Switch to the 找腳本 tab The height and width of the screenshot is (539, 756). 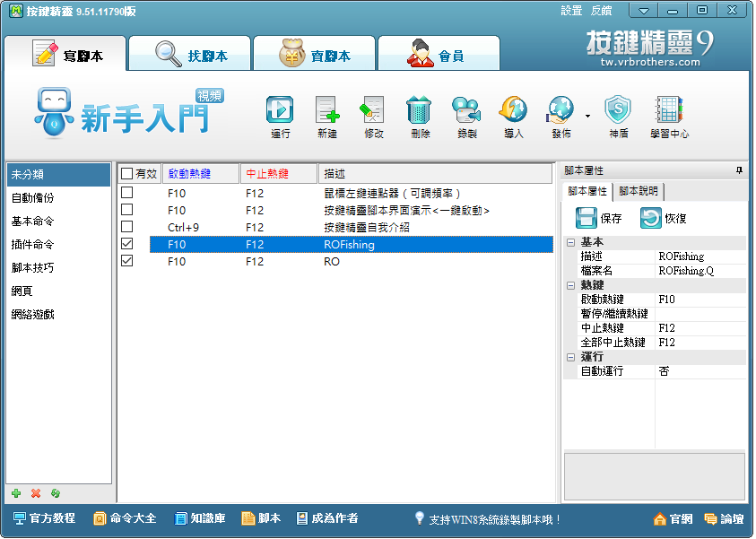pyautogui.click(x=190, y=56)
